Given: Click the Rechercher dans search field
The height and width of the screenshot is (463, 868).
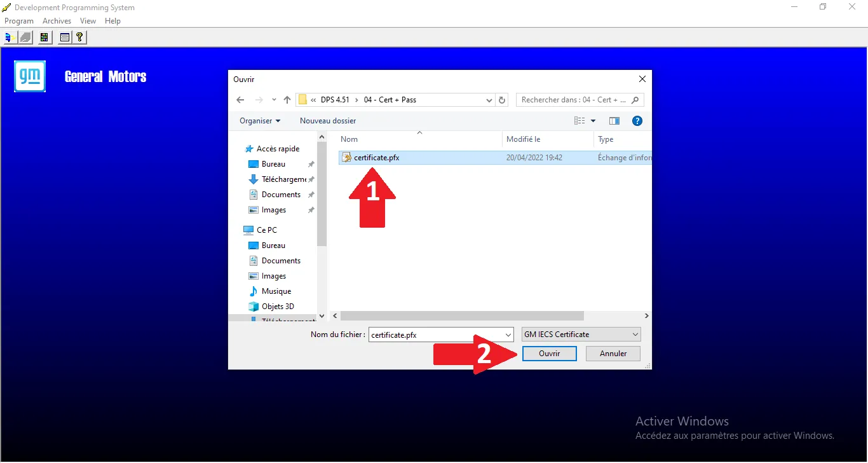Looking at the screenshot, I should [574, 100].
